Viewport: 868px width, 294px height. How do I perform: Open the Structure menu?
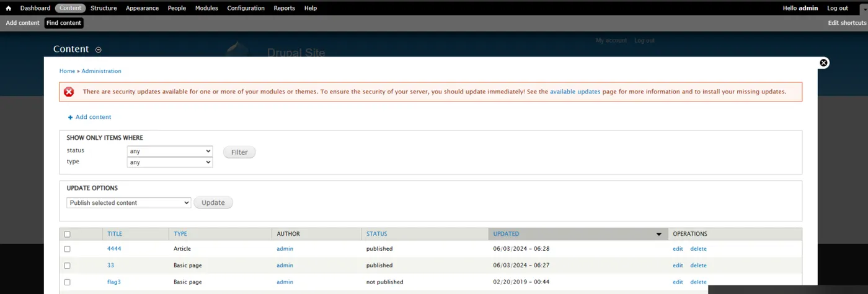(x=104, y=8)
